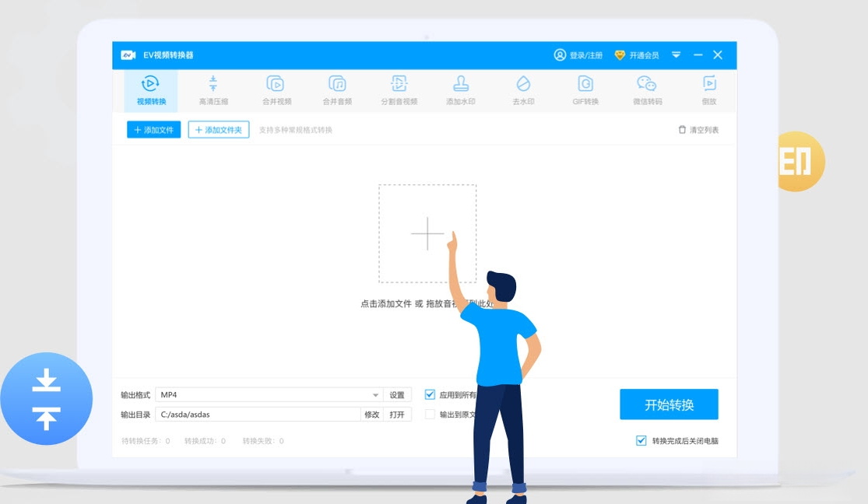Screen dimensions: 868x504
Task: Open the 添加水印 add watermark tool
Action: click(461, 91)
